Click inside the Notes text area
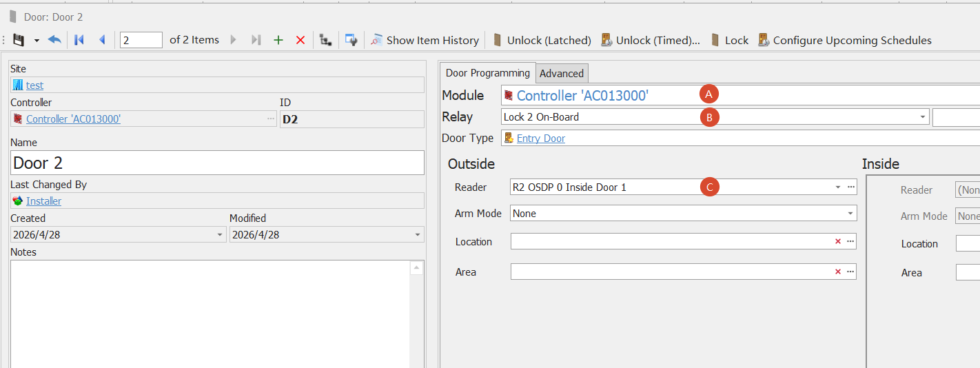980x368 pixels. coord(210,314)
